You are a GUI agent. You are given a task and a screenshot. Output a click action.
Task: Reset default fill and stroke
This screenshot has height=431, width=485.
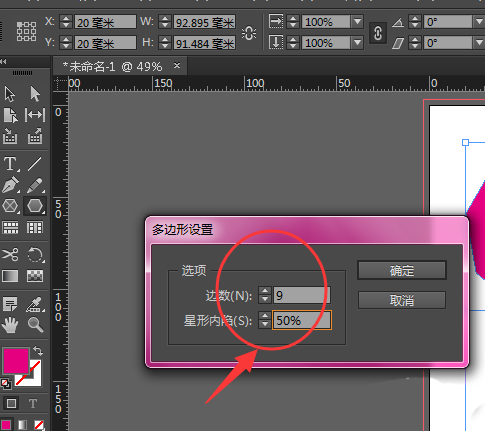click(x=6, y=384)
